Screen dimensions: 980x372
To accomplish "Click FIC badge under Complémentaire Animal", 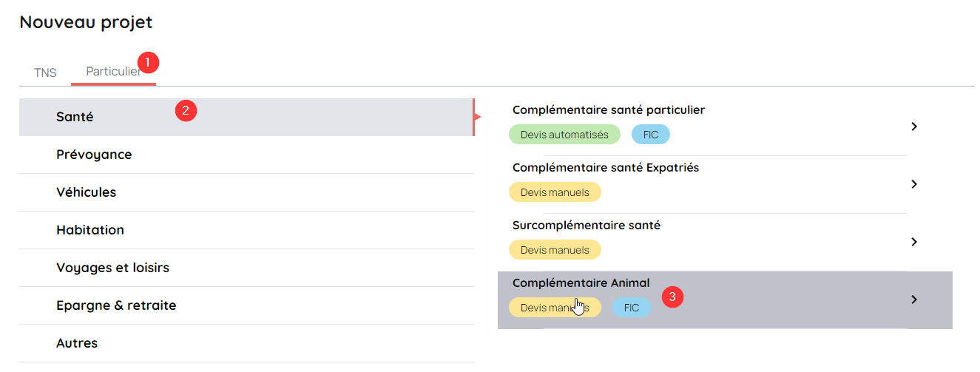I will [x=632, y=308].
